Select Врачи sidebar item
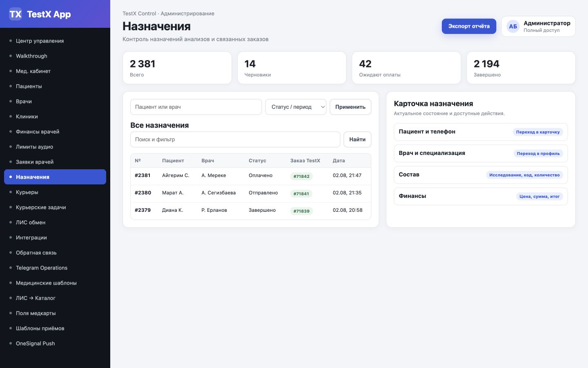This screenshot has width=588, height=368. point(55,101)
